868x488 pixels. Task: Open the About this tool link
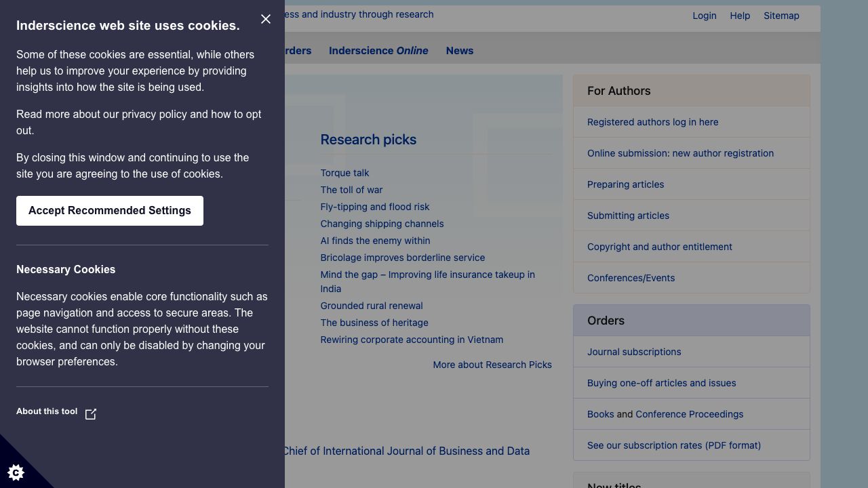coord(47,411)
